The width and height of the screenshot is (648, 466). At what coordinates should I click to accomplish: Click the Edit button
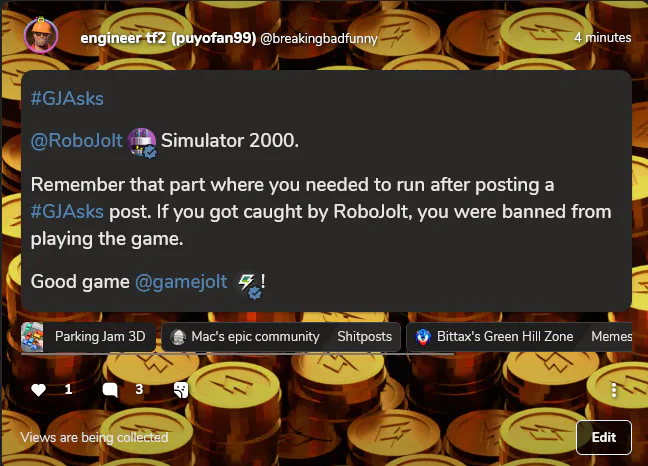604,437
